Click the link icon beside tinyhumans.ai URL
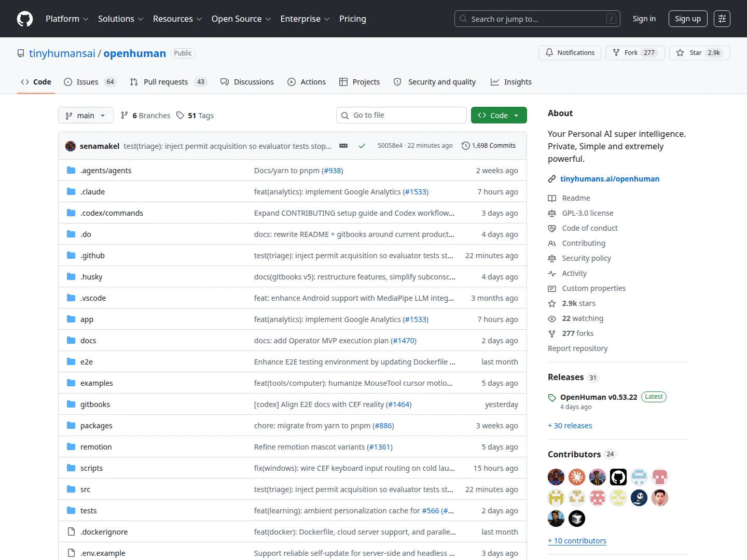Image resolution: width=747 pixels, height=560 pixels. point(552,179)
